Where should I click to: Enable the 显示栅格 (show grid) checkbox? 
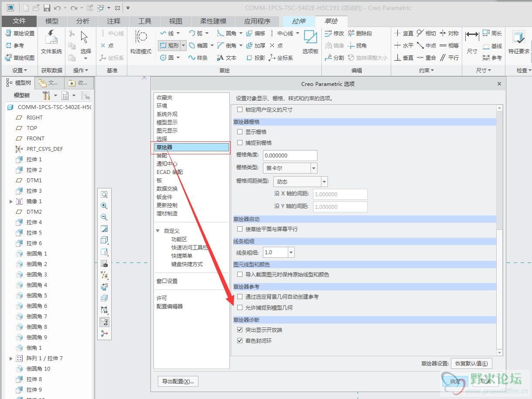point(239,132)
